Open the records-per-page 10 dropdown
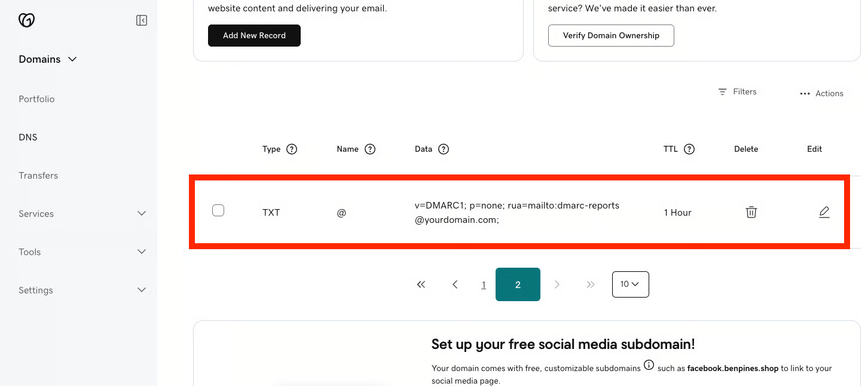Screen dimensions: 868x386 (x=630, y=284)
